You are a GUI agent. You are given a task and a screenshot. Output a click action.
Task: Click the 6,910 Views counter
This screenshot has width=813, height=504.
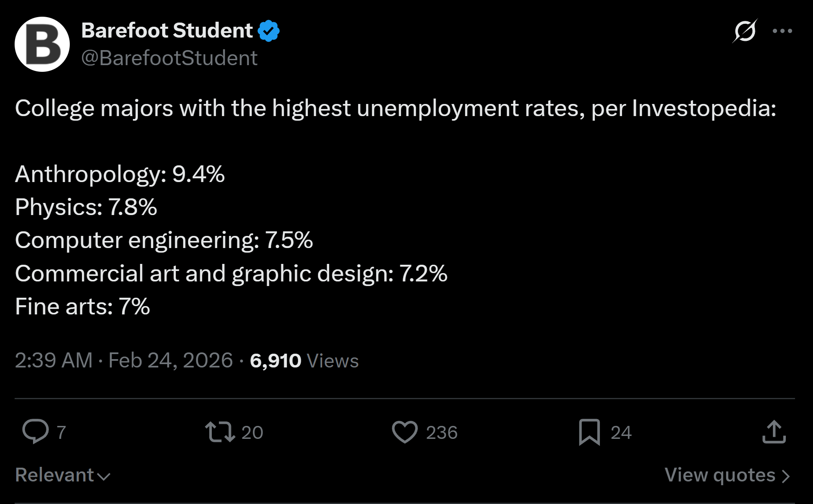[304, 361]
